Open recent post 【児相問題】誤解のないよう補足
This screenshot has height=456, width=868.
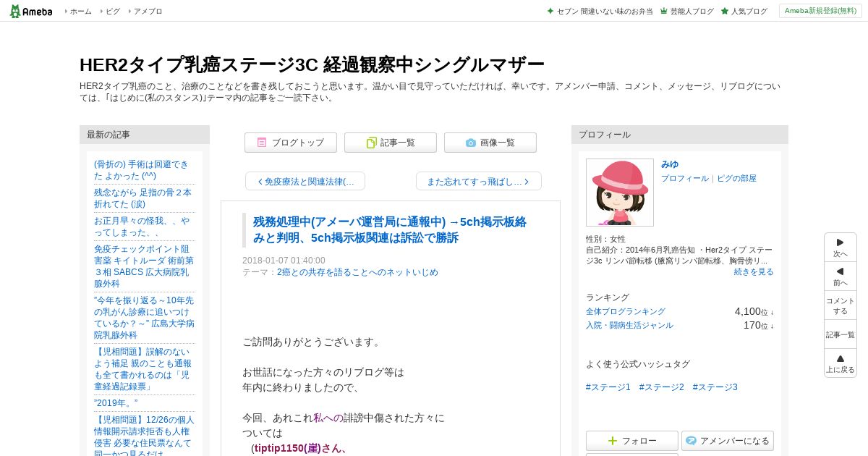pyautogui.click(x=143, y=368)
